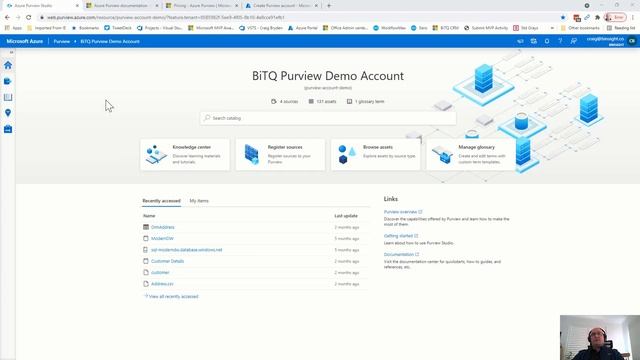Image resolution: width=640 pixels, height=360 pixels.
Task: Open the Register sources card title
Action: click(285, 147)
